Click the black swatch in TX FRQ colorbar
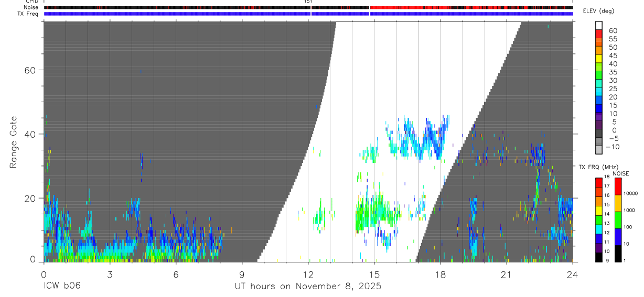Viewport: 644px width, 297px height. coord(599,257)
